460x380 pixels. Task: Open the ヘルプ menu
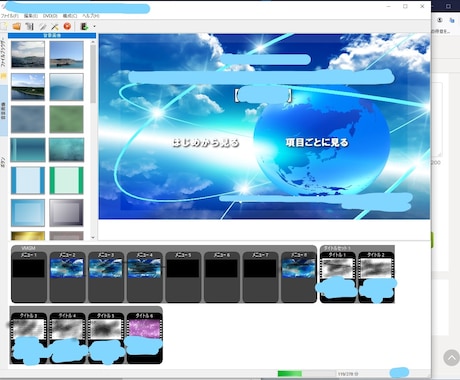[91, 16]
